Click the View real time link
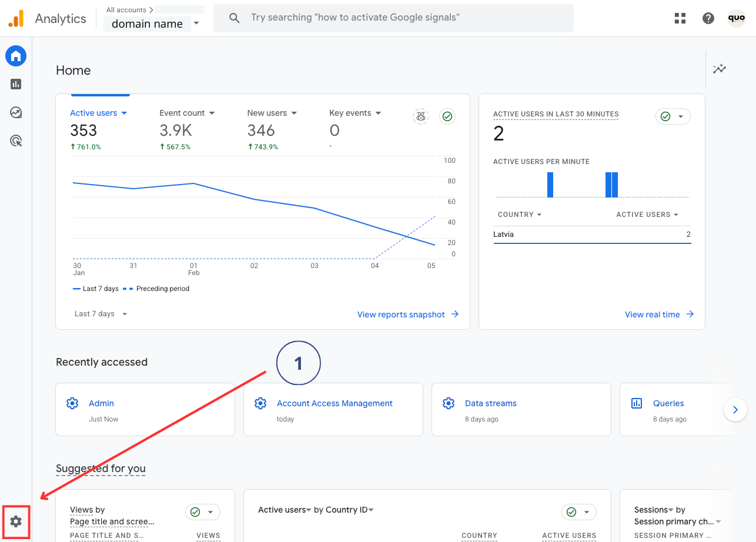 click(652, 315)
